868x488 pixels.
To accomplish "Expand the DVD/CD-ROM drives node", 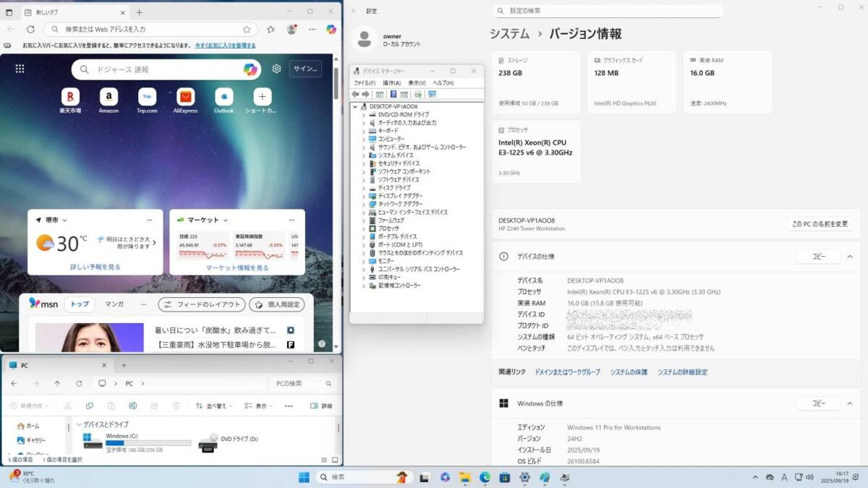I will tap(364, 115).
